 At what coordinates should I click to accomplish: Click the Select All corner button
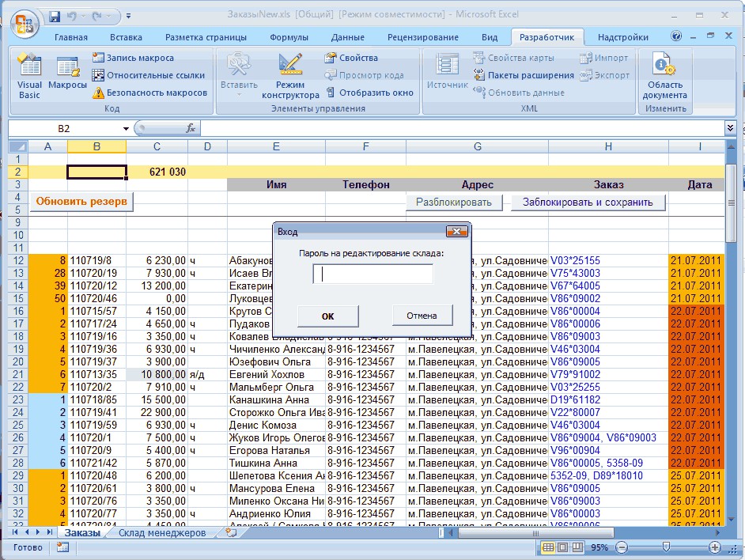[x=18, y=146]
